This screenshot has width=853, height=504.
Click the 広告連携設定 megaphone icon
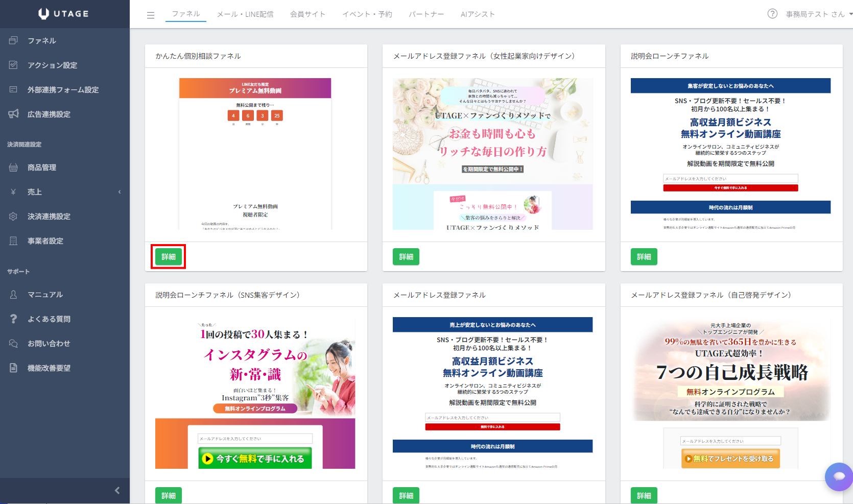pos(14,114)
